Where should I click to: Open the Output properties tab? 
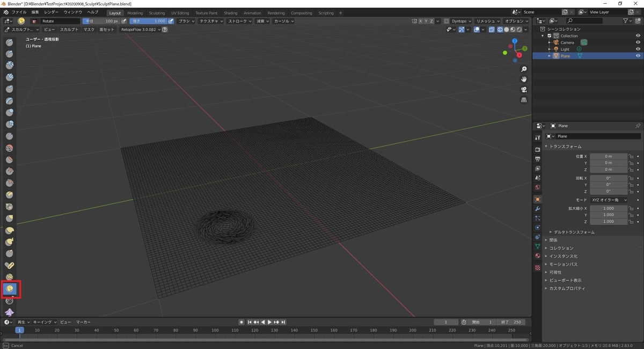(x=538, y=159)
